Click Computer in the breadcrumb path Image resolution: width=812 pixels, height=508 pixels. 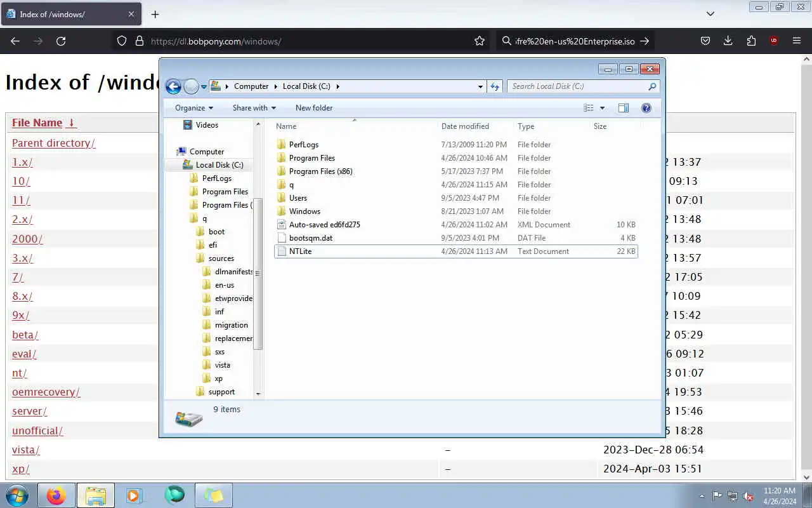[x=251, y=86]
